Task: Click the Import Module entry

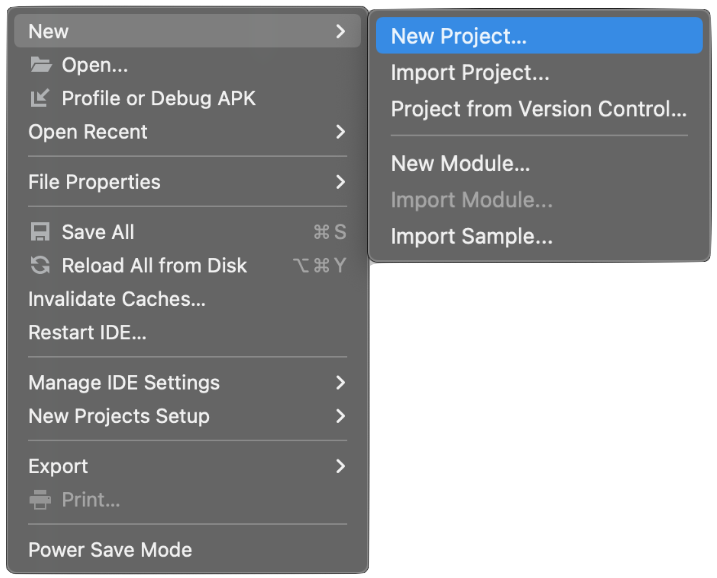Action: tap(471, 200)
